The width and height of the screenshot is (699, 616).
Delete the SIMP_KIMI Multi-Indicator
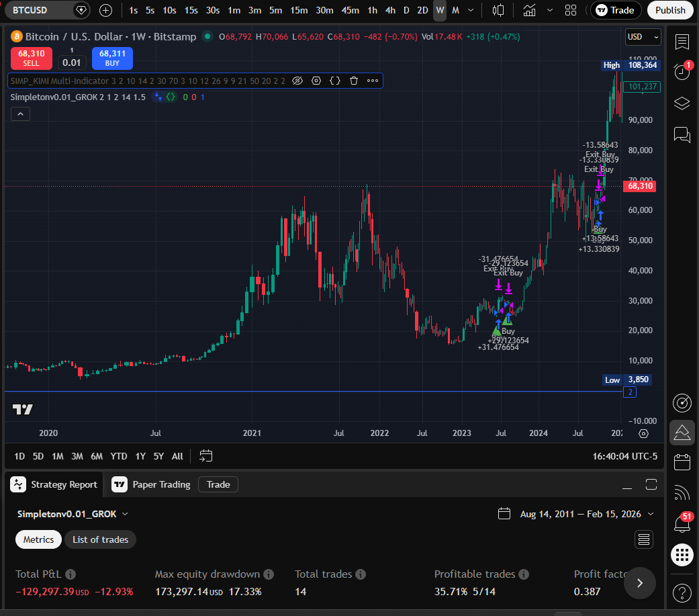pos(353,81)
